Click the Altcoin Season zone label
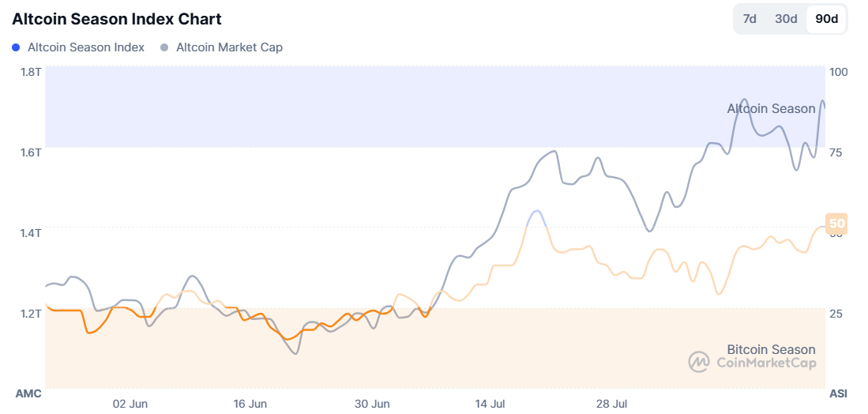Viewport: 868px width, 414px height. 771,108
